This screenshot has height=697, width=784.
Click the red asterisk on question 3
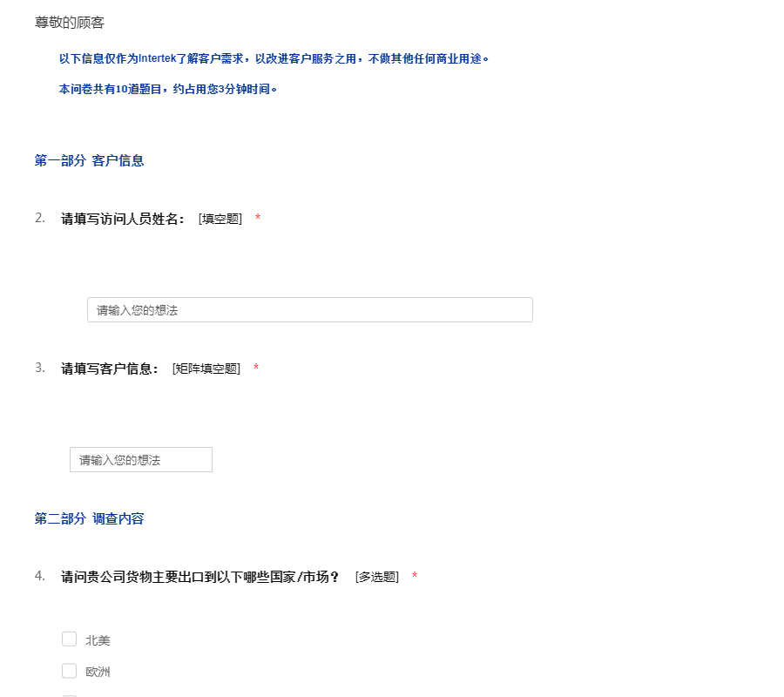256,369
